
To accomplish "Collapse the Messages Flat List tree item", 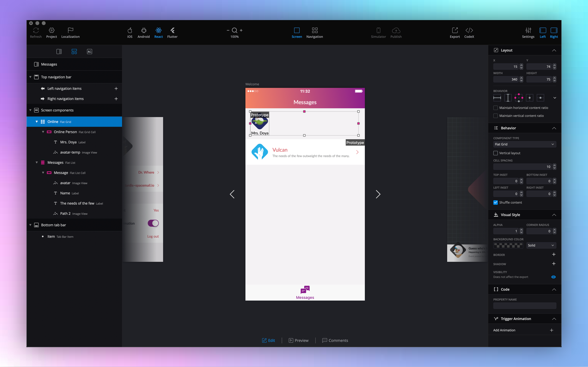I will (37, 163).
